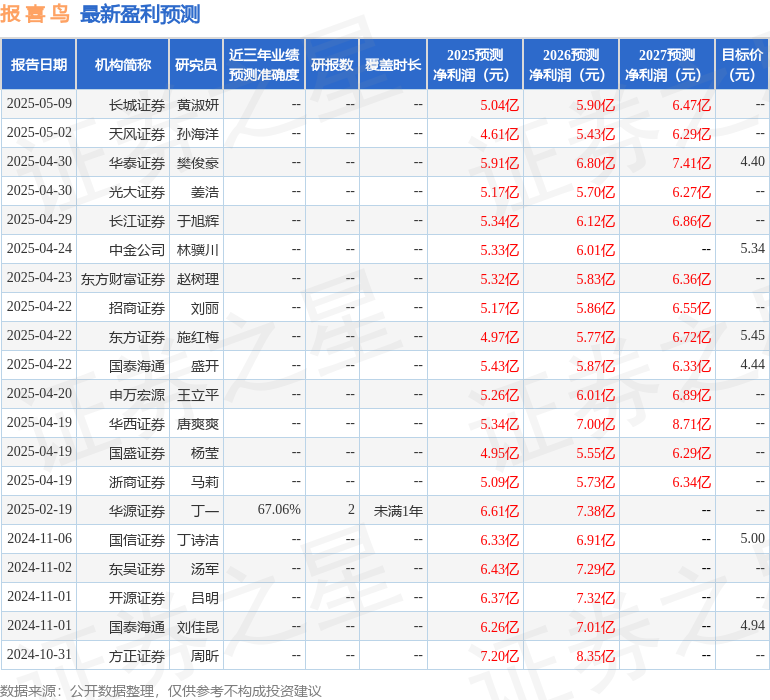This screenshot has height=700, width=770.
Task: Click the 7.20亿 2025 forecast value
Action: pyautogui.click(x=499, y=656)
